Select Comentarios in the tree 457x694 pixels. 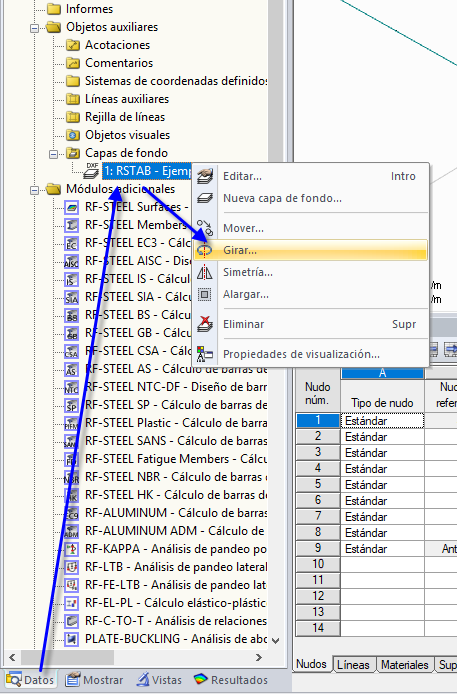click(119, 63)
